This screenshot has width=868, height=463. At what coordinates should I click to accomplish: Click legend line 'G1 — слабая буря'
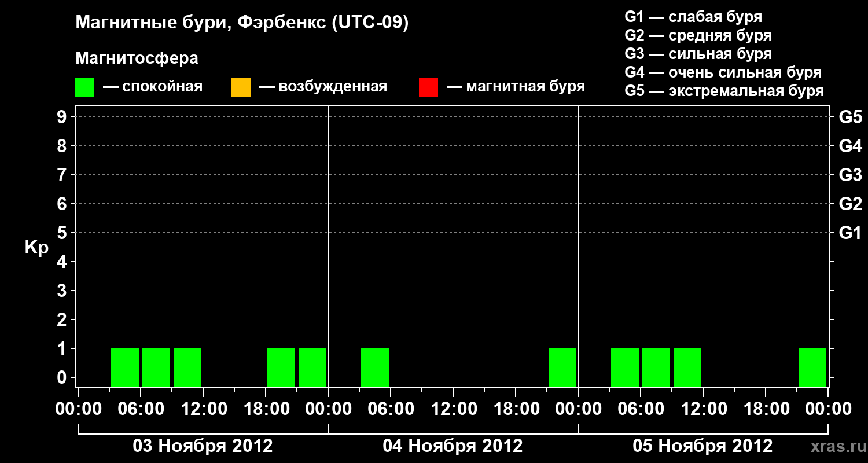693,17
